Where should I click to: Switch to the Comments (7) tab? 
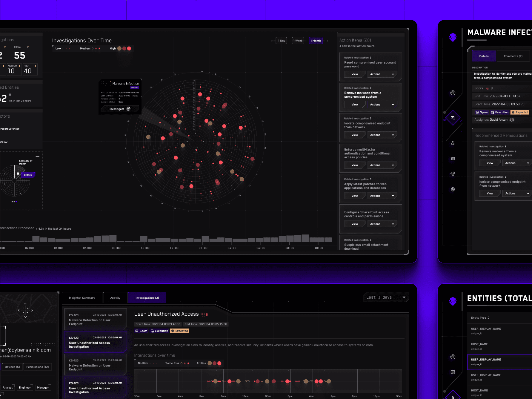pyautogui.click(x=513, y=56)
